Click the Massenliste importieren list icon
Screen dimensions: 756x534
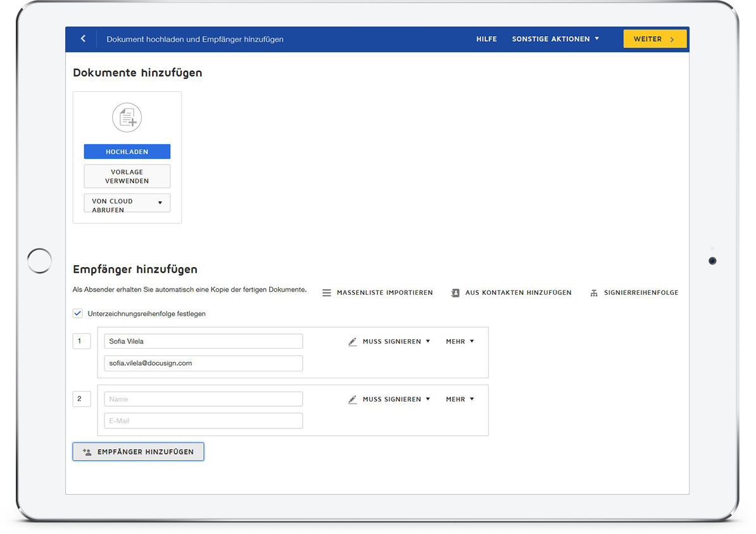point(327,293)
